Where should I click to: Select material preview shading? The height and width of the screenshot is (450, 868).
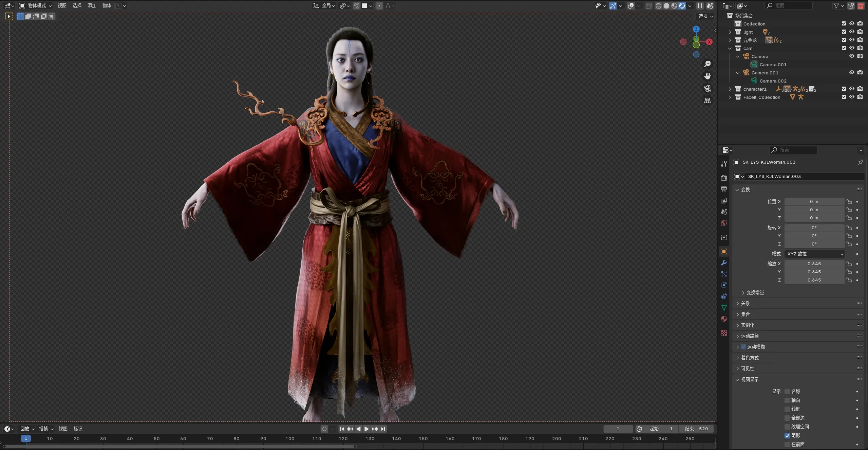674,6
